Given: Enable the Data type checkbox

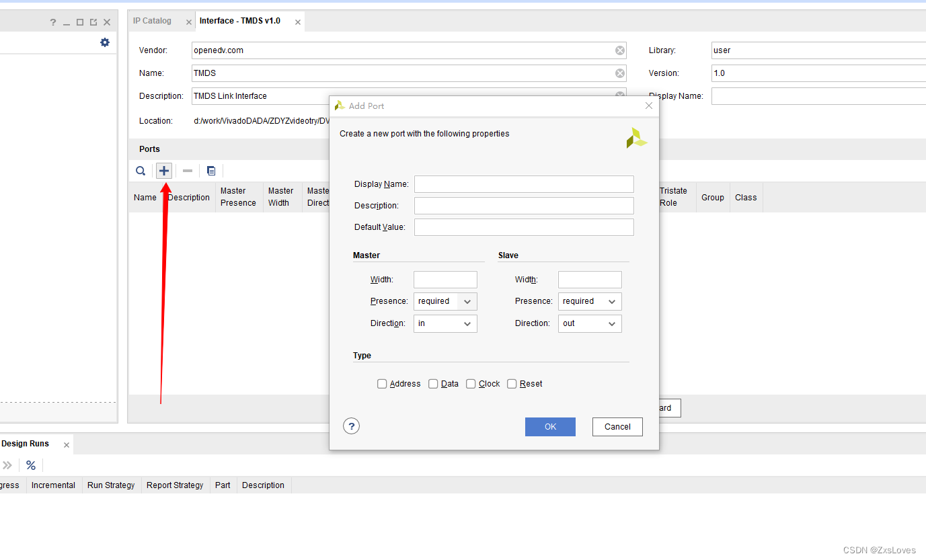Looking at the screenshot, I should pos(433,384).
